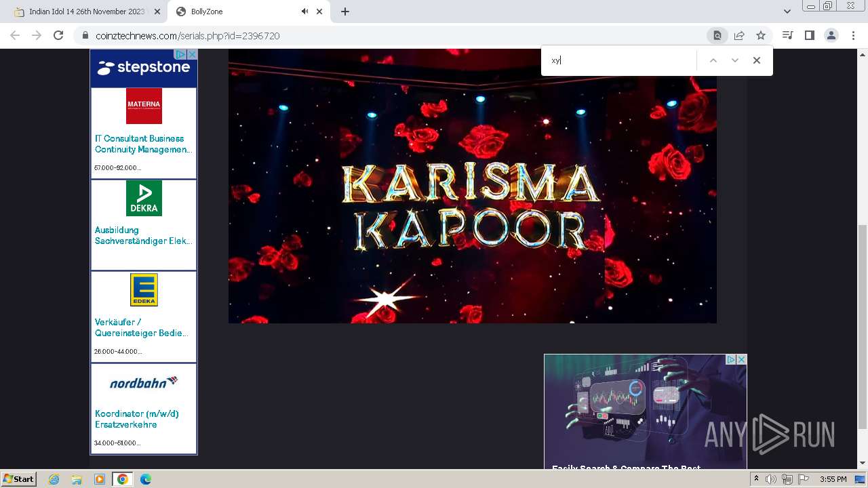Open Chrome three-dot menu

(853, 35)
